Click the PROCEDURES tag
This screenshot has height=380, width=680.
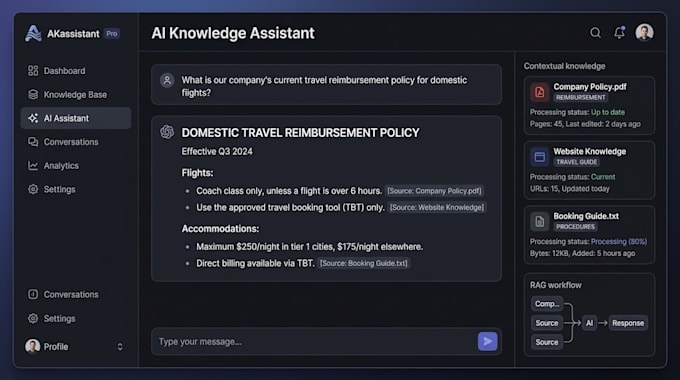click(x=575, y=227)
